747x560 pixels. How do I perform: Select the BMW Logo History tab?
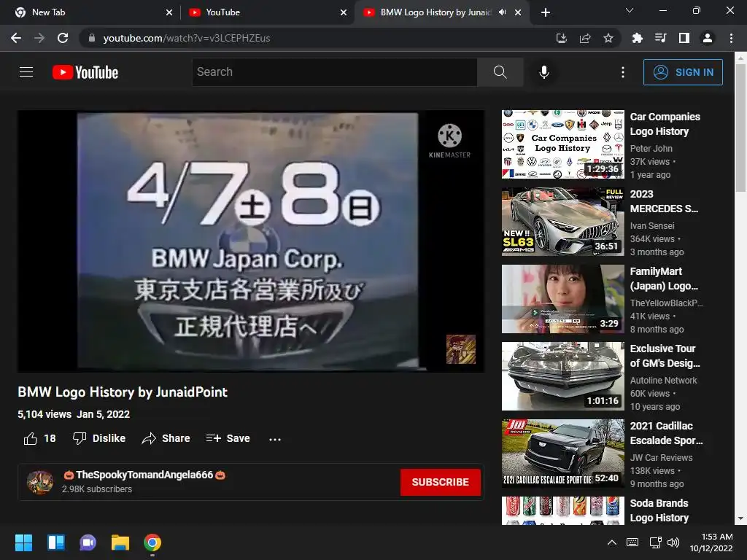(433, 12)
